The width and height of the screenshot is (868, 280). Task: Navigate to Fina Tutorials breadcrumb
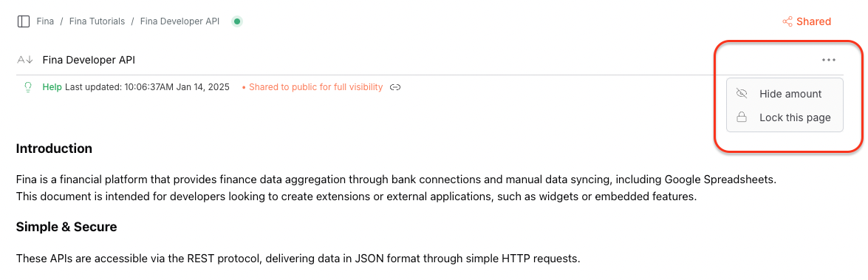97,21
